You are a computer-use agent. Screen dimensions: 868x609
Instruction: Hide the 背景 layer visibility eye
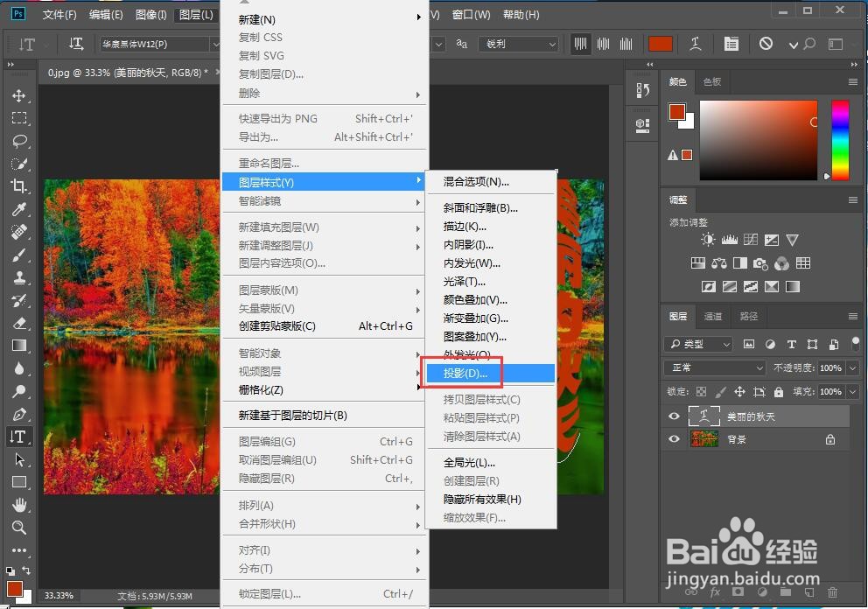pos(674,438)
